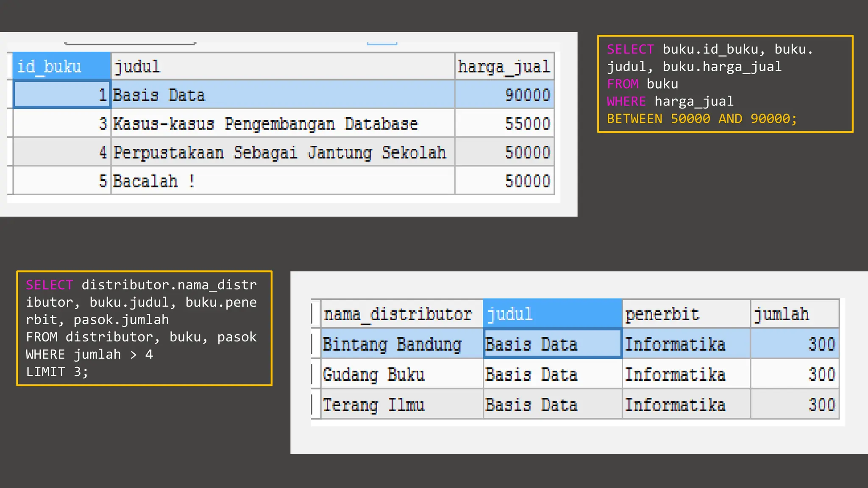Image resolution: width=868 pixels, height=488 pixels.
Task: Click the harga_jual column header
Action: (x=504, y=67)
